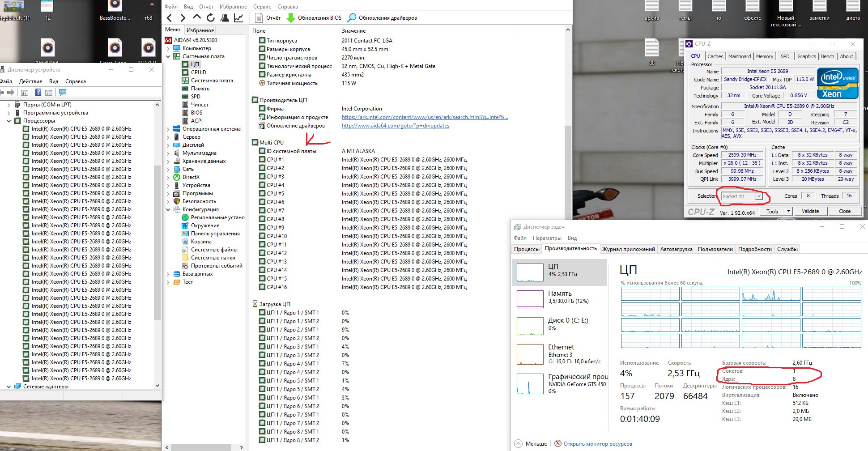This screenshot has width=868, height=451.
Task: Open the ark.intel.com product information link
Action: 425,117
